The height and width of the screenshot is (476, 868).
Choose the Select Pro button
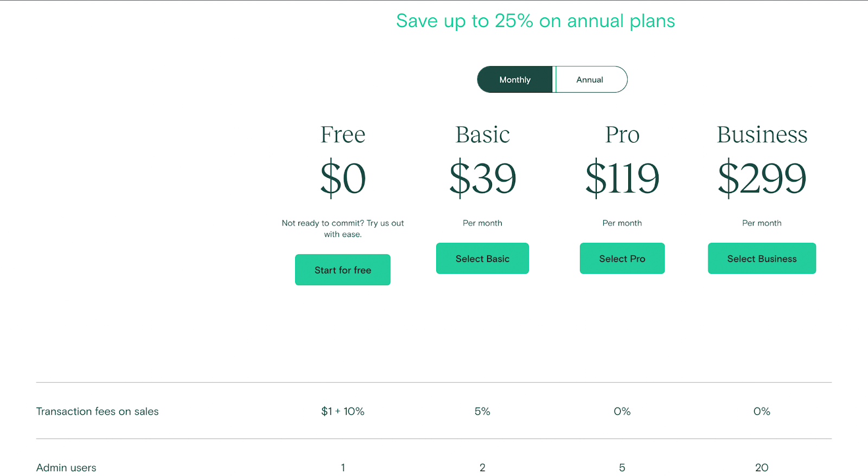point(622,259)
